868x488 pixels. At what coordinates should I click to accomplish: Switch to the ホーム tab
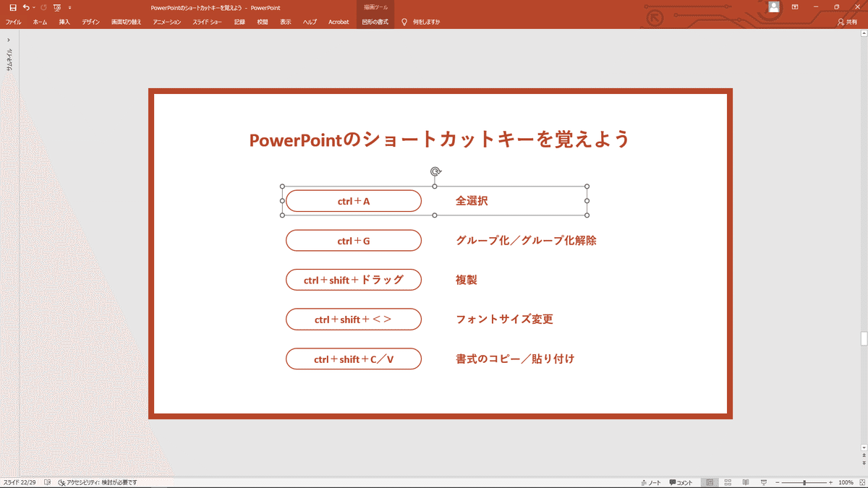(x=41, y=22)
